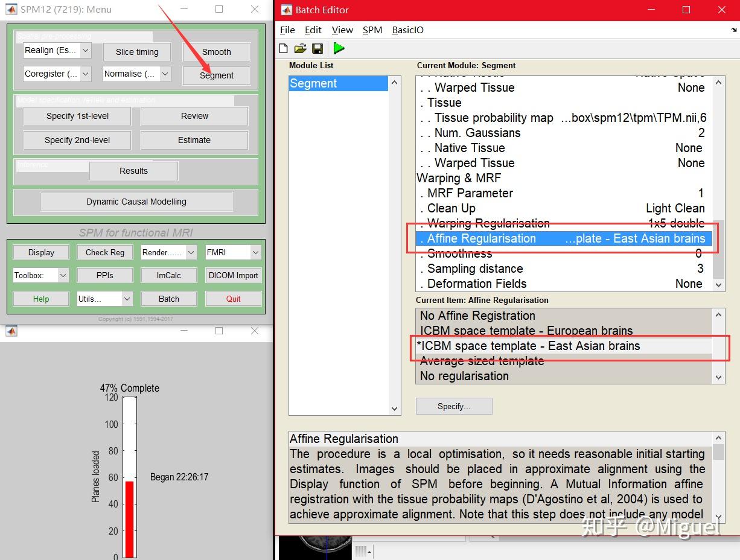Click the Results button
The width and height of the screenshot is (740, 560).
click(x=133, y=171)
